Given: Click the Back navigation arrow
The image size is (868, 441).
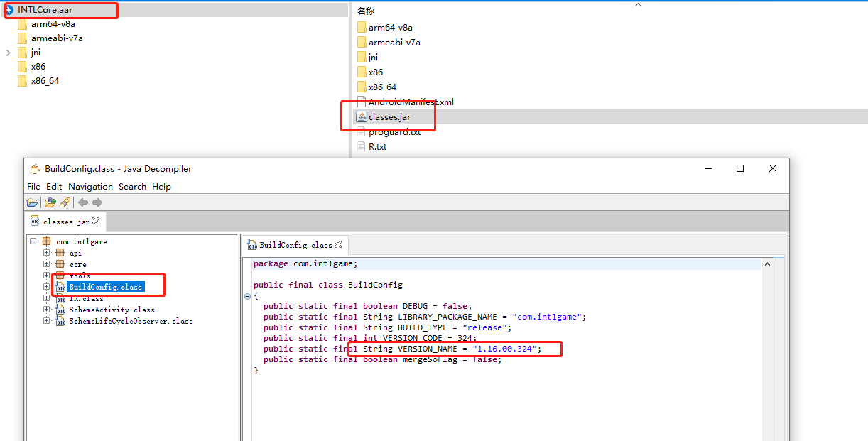Looking at the screenshot, I should [x=83, y=202].
